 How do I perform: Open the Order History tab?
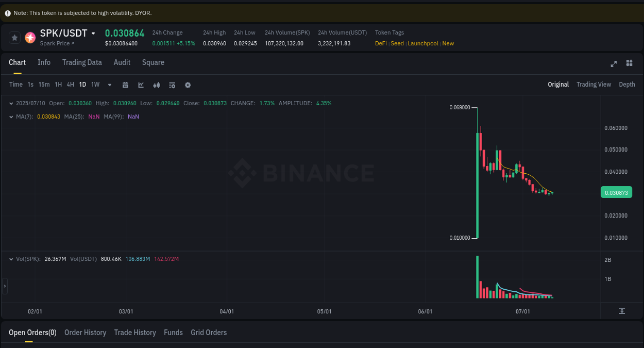pos(85,333)
